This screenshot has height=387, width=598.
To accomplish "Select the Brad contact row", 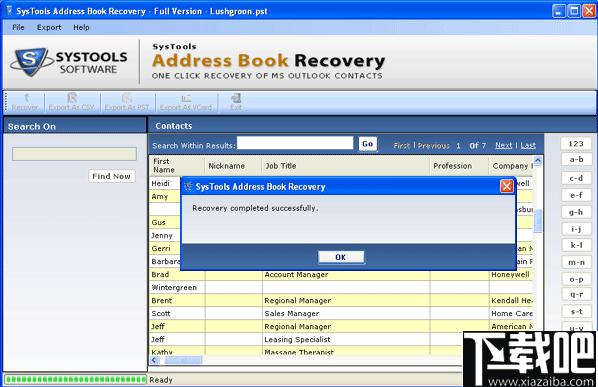I will point(341,275).
